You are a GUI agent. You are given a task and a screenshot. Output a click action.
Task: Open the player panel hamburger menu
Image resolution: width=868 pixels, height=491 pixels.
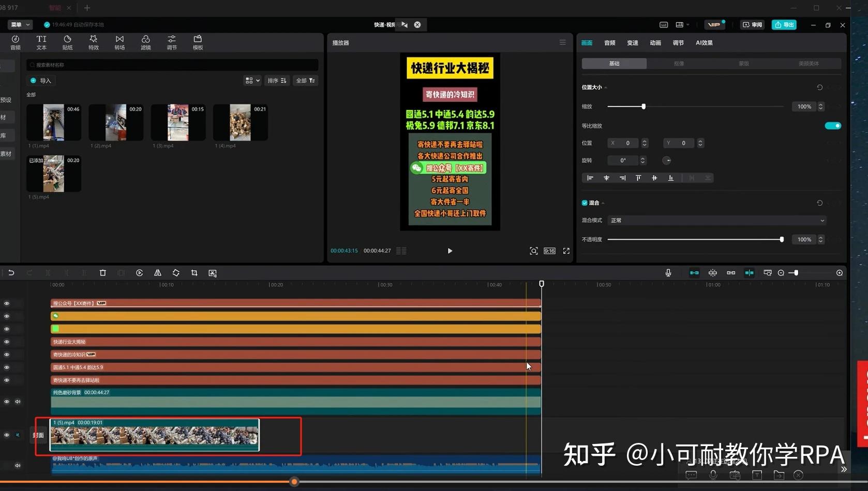[x=563, y=42]
